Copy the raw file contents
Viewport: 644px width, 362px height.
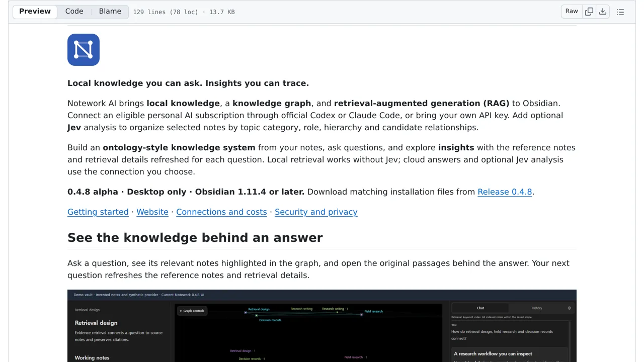point(589,12)
